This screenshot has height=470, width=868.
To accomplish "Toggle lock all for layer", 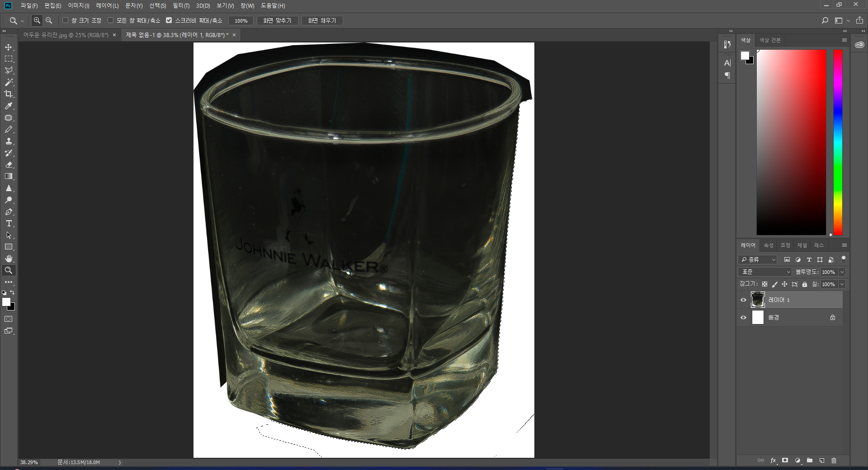I will [x=804, y=284].
